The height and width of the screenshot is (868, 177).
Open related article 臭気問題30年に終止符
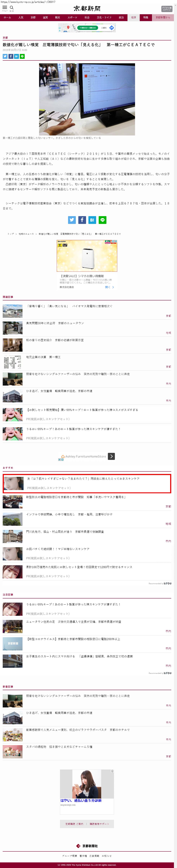tap(55, 323)
